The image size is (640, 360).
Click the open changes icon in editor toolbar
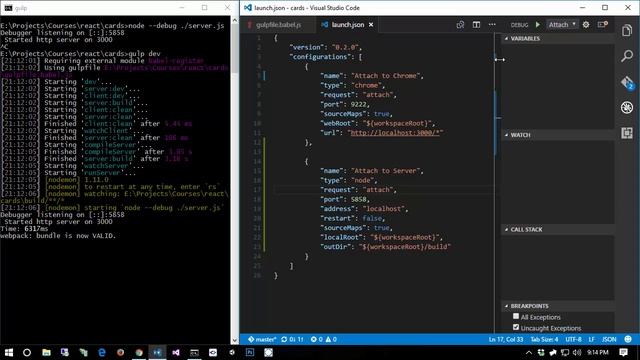coord(460,24)
